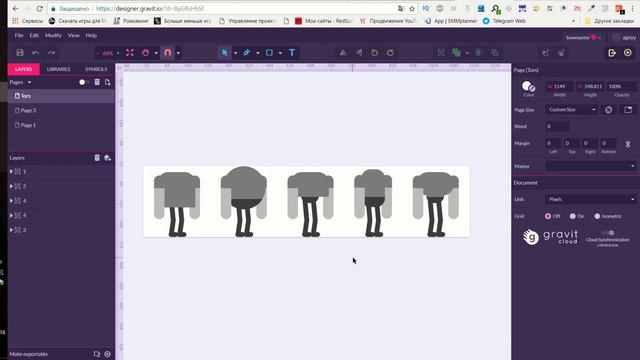
Task: Click the green compound shape icon
Action: [x=456, y=53]
